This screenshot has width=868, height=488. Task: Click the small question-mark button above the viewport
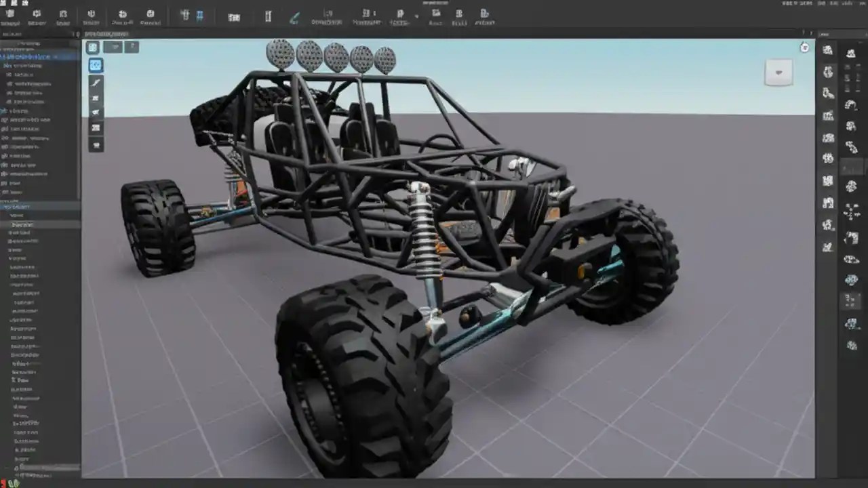pos(132,47)
